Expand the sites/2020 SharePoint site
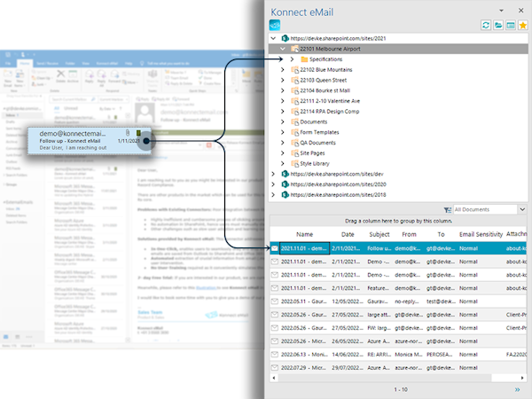This screenshot has height=399, width=532. coord(273,184)
